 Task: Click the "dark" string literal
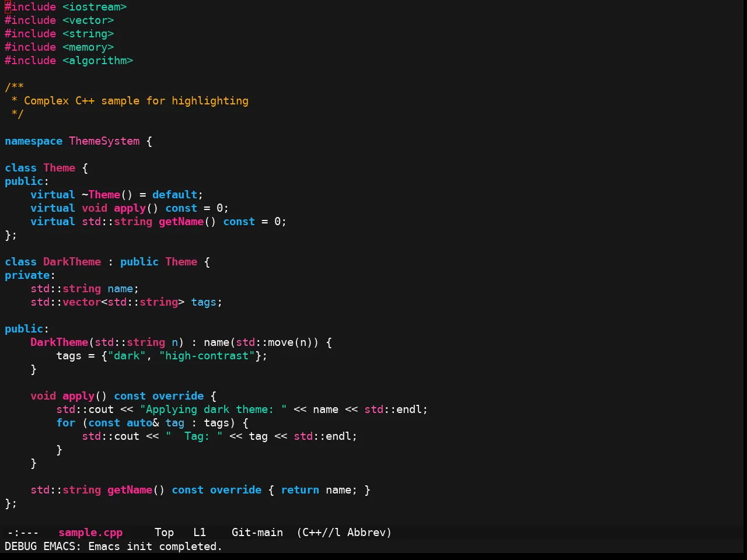(127, 356)
